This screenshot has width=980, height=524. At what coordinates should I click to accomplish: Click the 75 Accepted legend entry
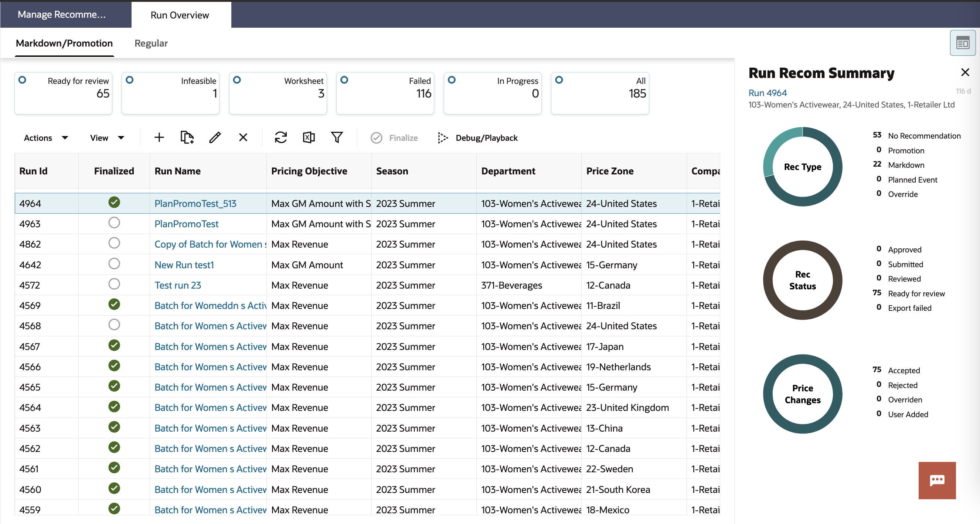click(x=896, y=370)
